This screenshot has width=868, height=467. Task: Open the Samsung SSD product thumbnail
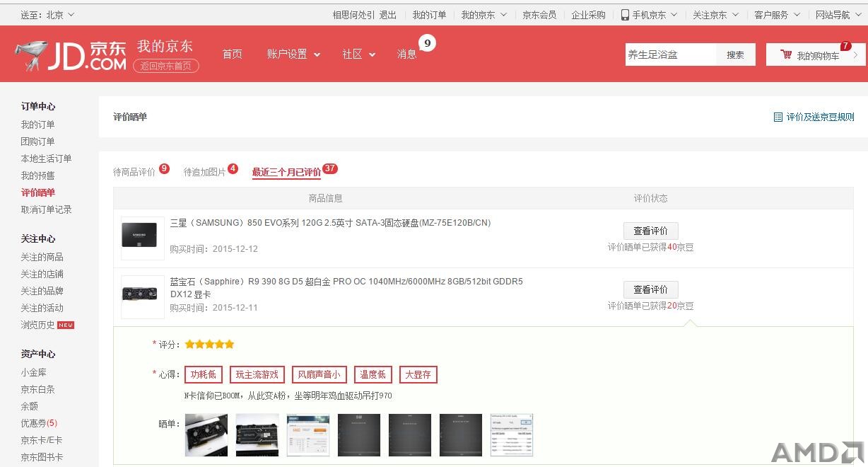[143, 238]
